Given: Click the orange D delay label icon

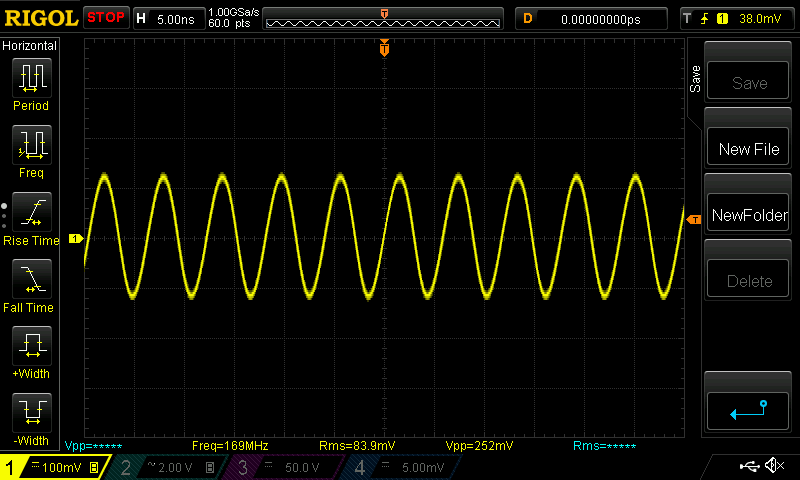Looking at the screenshot, I should coord(528,19).
